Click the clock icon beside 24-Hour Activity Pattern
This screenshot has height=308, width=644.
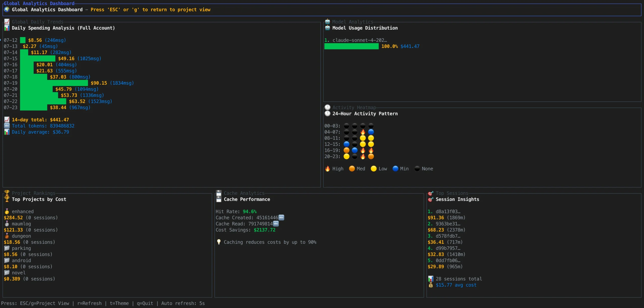[327, 114]
